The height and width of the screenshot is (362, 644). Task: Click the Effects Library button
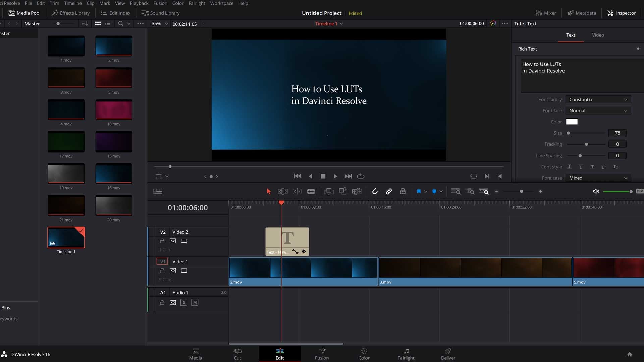[71, 13]
